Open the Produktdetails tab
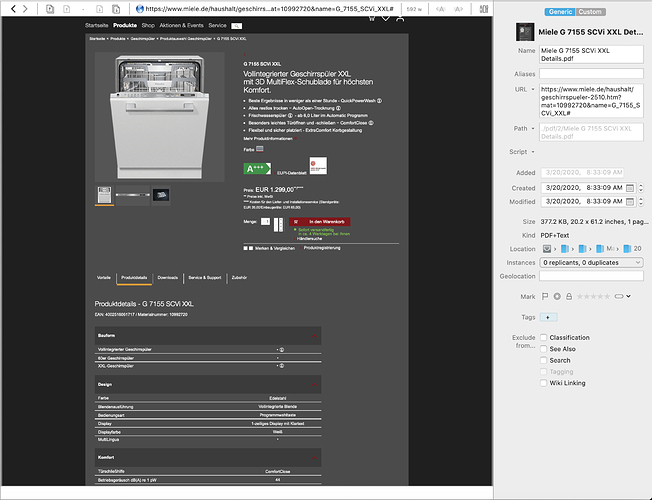The image size is (652, 500). (x=134, y=277)
